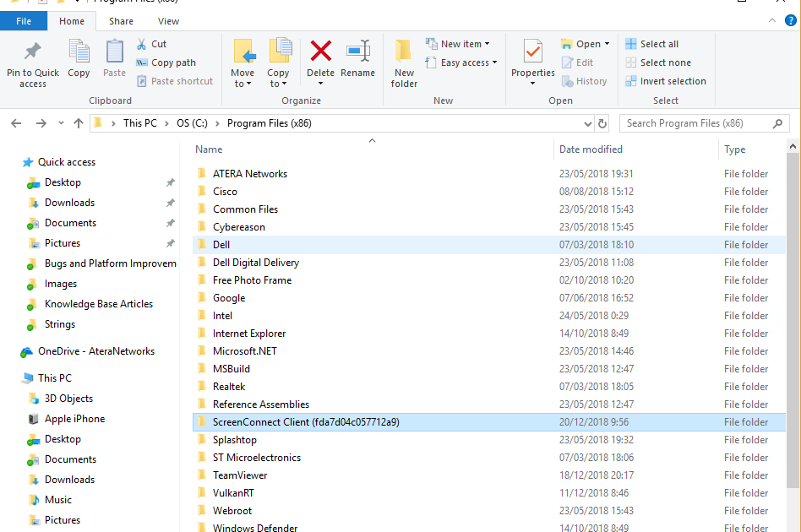Sort by the Type column header
The width and height of the screenshot is (801, 532).
tap(734, 149)
